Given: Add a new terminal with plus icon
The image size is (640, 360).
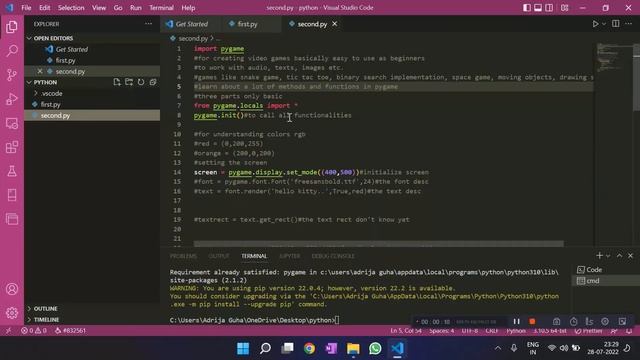Looking at the screenshot, I should coord(599,256).
